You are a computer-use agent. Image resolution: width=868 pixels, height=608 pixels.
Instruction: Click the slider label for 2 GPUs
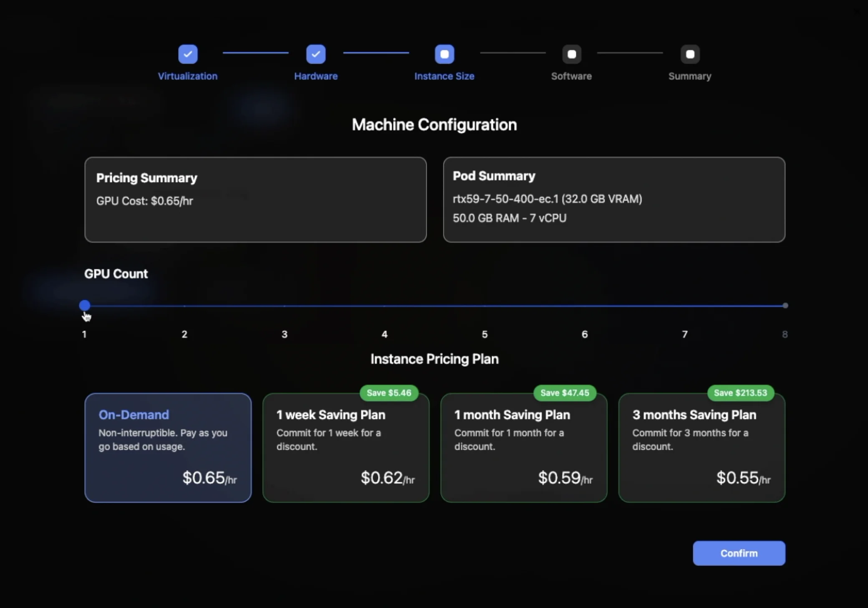pyautogui.click(x=184, y=334)
